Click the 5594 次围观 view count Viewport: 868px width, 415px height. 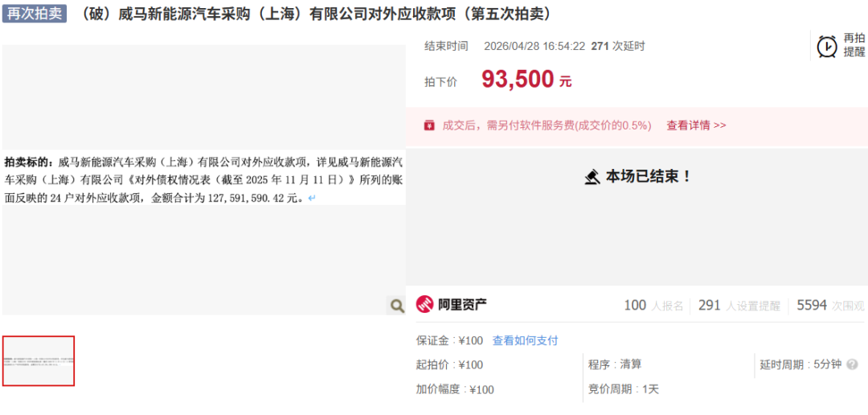click(x=829, y=306)
